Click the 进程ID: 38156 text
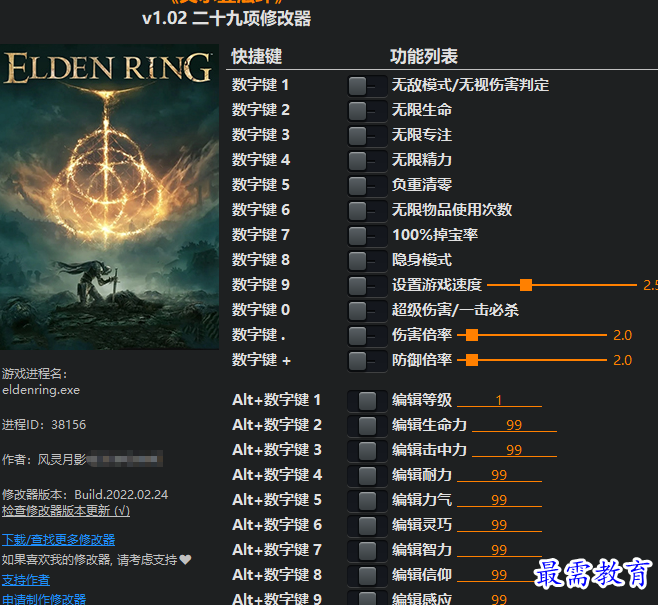658x605 pixels. pos(44,425)
